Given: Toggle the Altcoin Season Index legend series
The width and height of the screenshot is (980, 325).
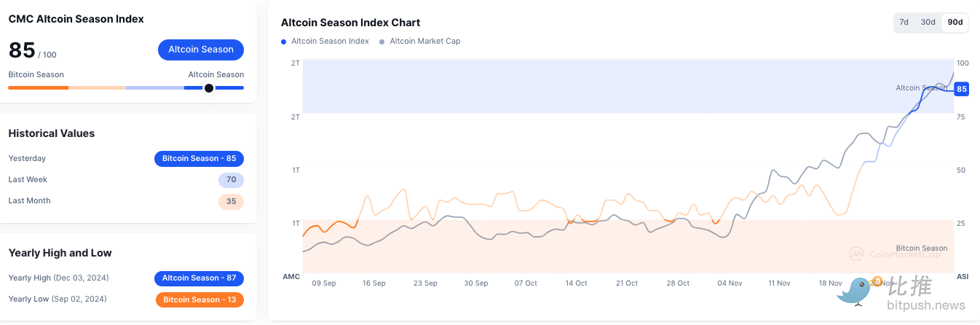Looking at the screenshot, I should click(330, 42).
